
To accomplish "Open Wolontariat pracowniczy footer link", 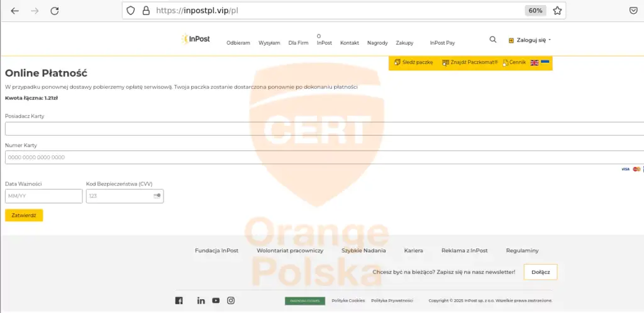I will pyautogui.click(x=290, y=250).
